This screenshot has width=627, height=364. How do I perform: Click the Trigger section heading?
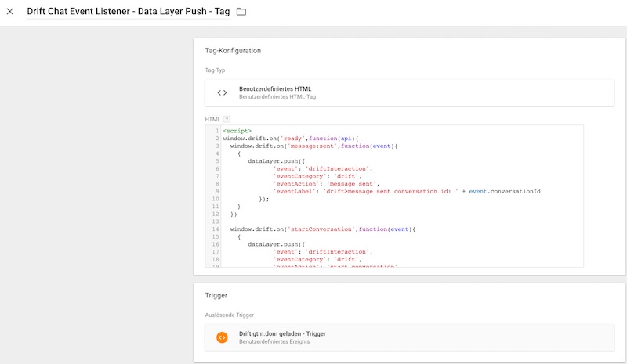click(x=216, y=295)
